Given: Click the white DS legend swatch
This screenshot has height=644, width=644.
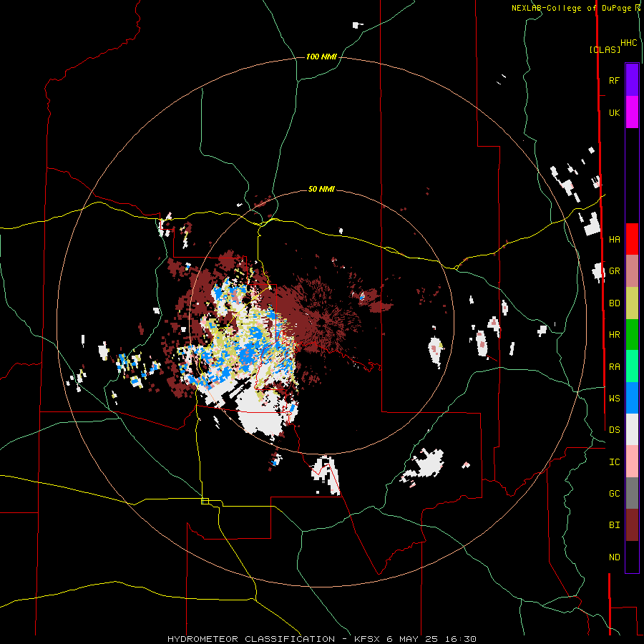Looking at the screenshot, I should pyautogui.click(x=632, y=429).
